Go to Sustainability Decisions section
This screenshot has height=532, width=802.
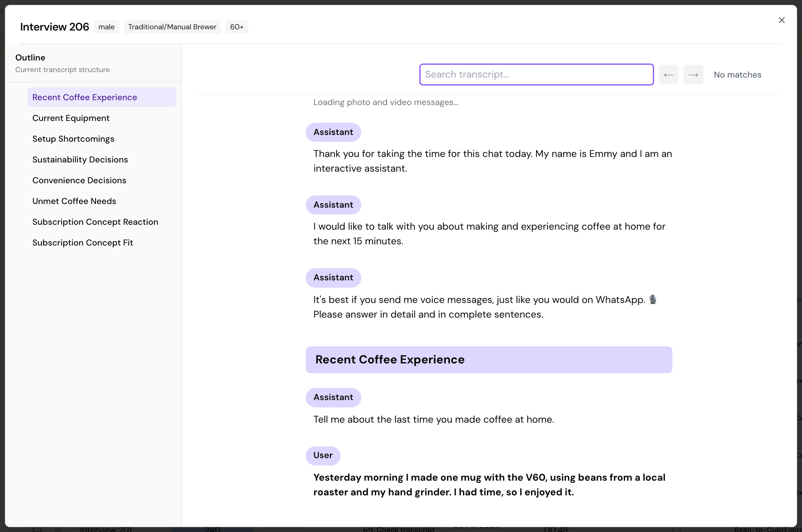tap(101, 159)
